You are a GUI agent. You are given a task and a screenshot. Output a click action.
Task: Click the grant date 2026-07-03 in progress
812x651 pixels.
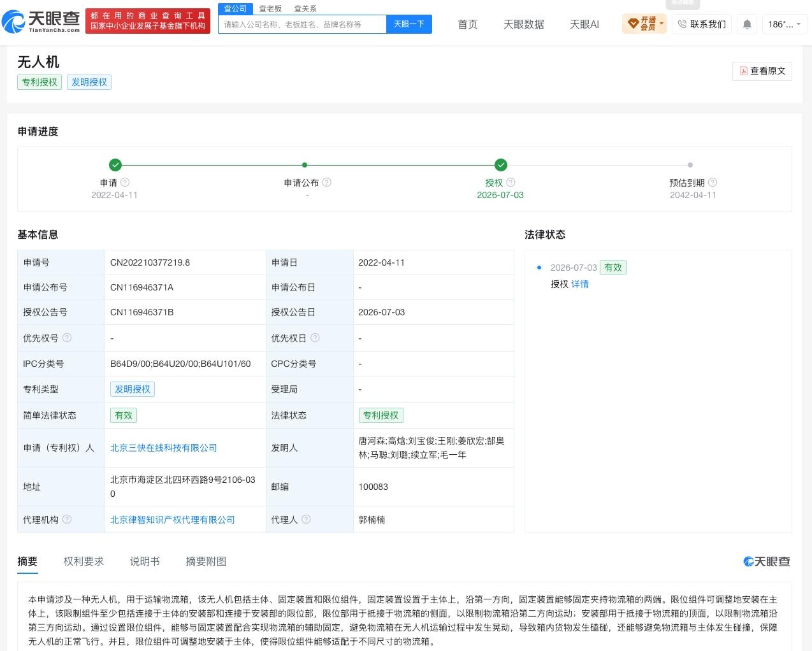click(500, 195)
